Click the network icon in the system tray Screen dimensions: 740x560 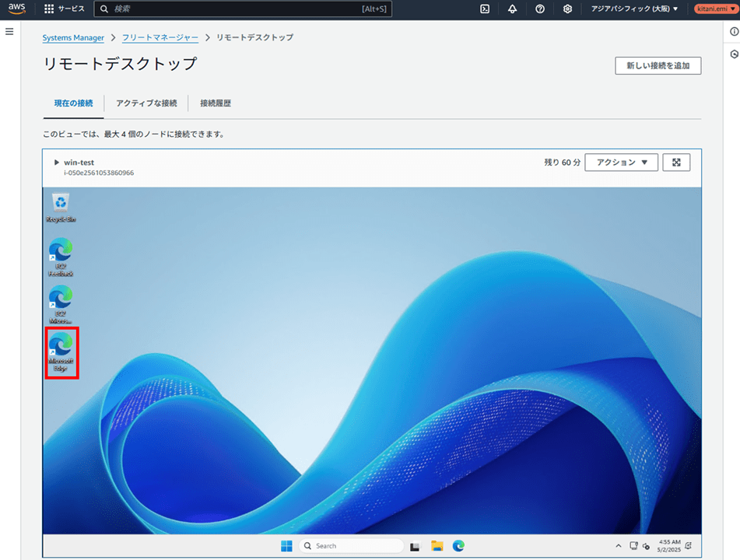(634, 546)
